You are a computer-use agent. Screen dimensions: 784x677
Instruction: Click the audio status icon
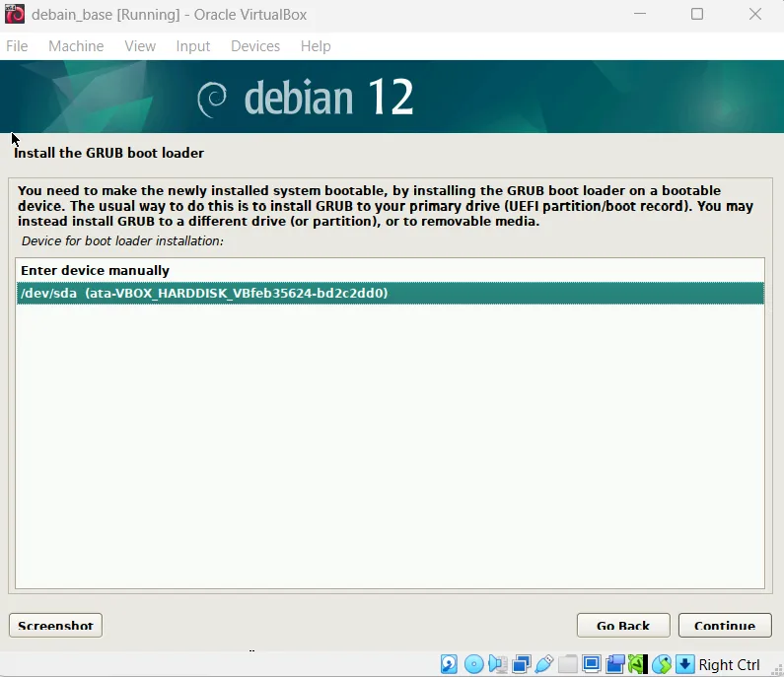(497, 664)
